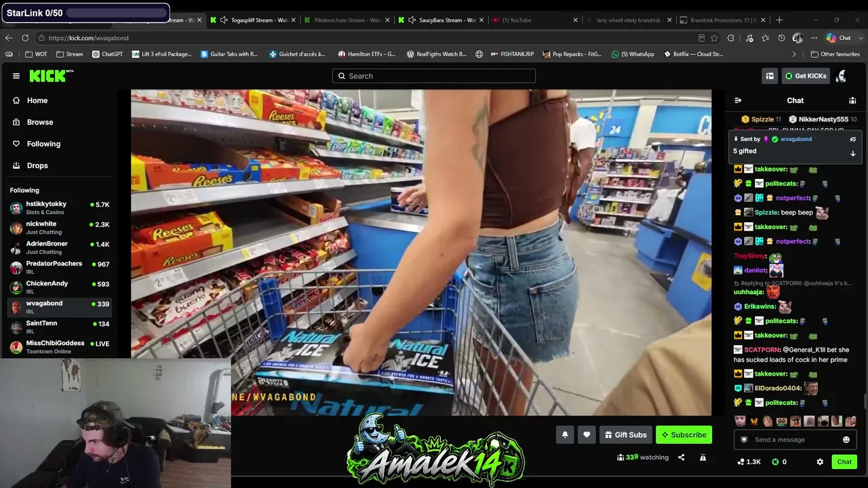Viewport: 868px width, 488px height.
Task: Unmute the SaucyBara Stream tab
Action: pyautogui.click(x=412, y=20)
